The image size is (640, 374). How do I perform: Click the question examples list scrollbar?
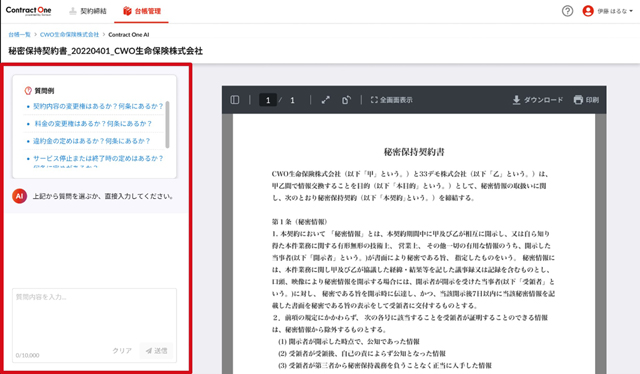pyautogui.click(x=167, y=125)
